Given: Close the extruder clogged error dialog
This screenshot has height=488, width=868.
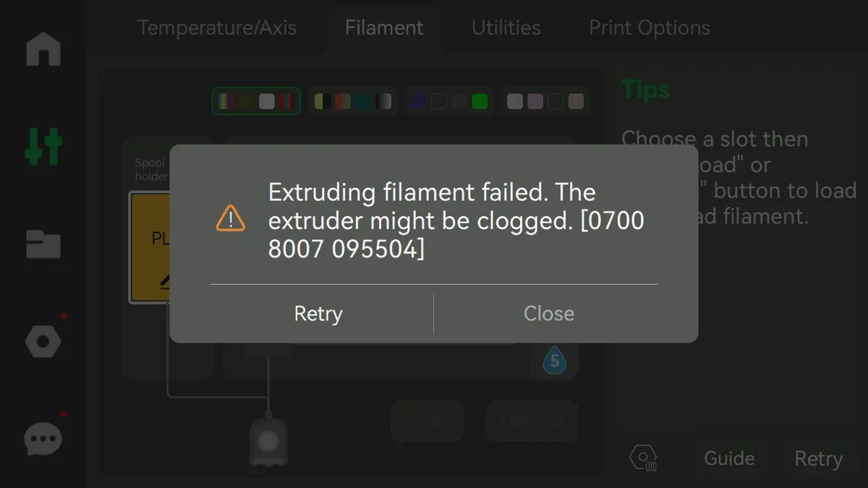Looking at the screenshot, I should (549, 314).
